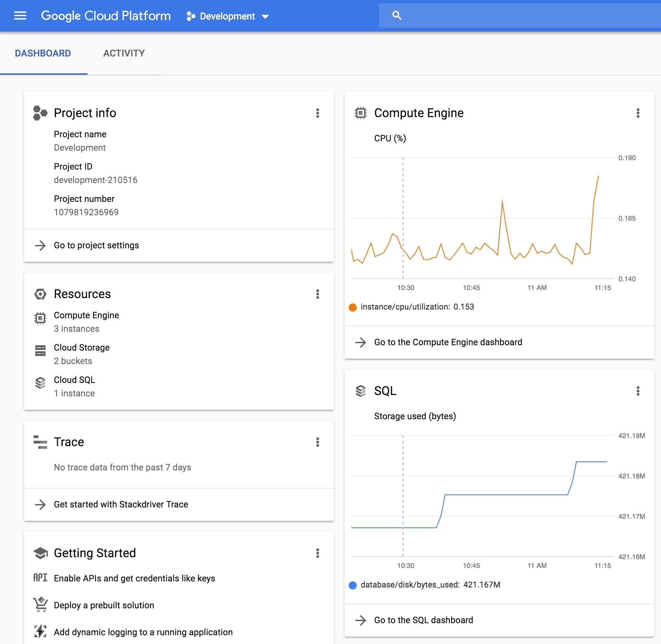Switch to the DASHBOARD tab
The width and height of the screenshot is (661, 644).
coord(43,53)
